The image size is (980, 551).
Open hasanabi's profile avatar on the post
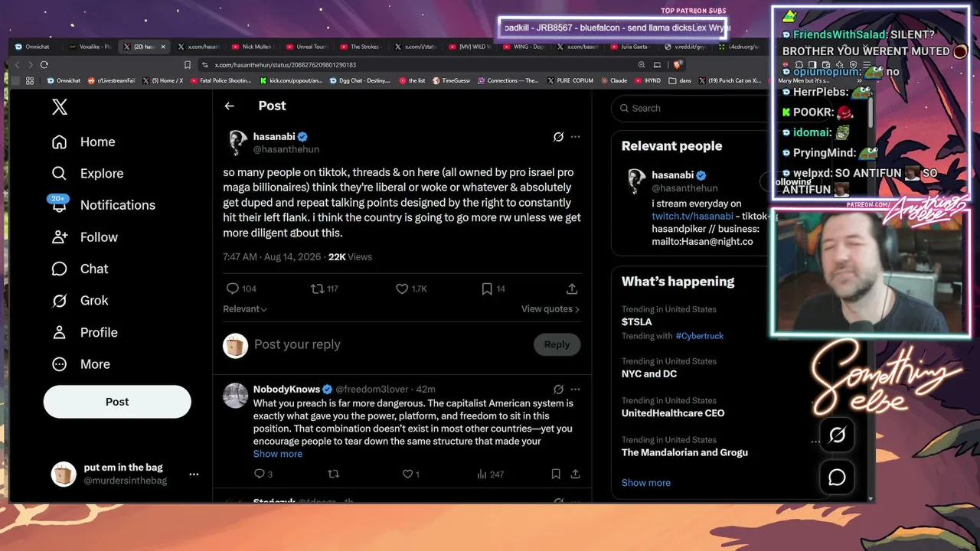pos(236,142)
